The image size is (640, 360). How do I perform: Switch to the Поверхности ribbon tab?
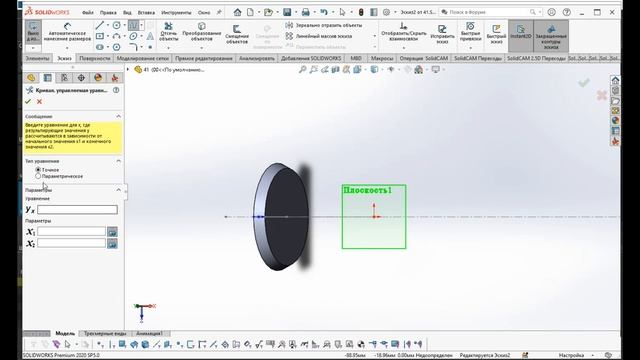tap(95, 58)
